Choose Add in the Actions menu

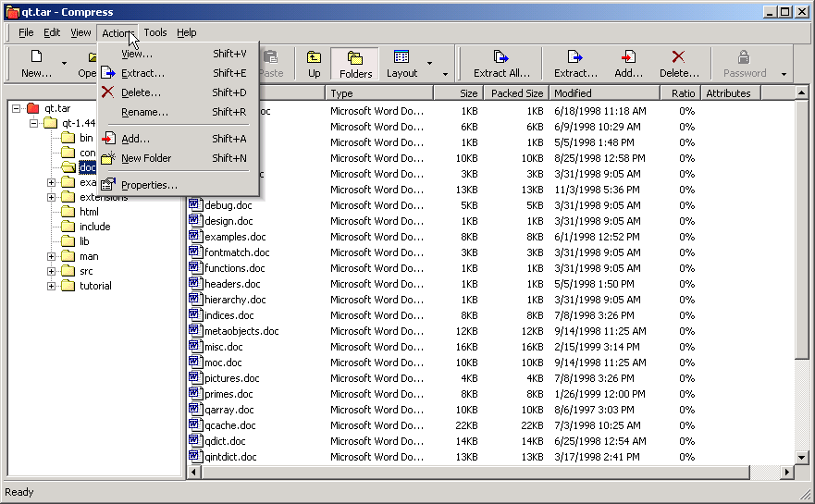(x=179, y=139)
